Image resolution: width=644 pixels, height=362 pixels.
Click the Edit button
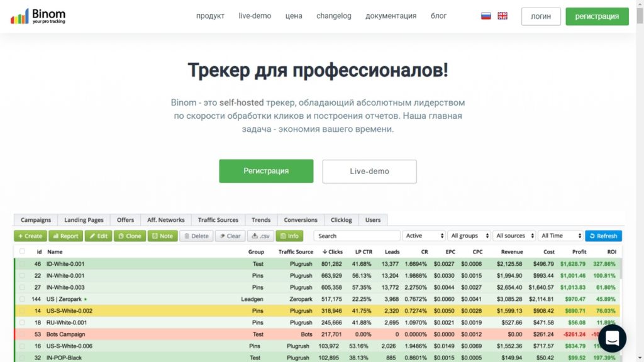pos(99,236)
